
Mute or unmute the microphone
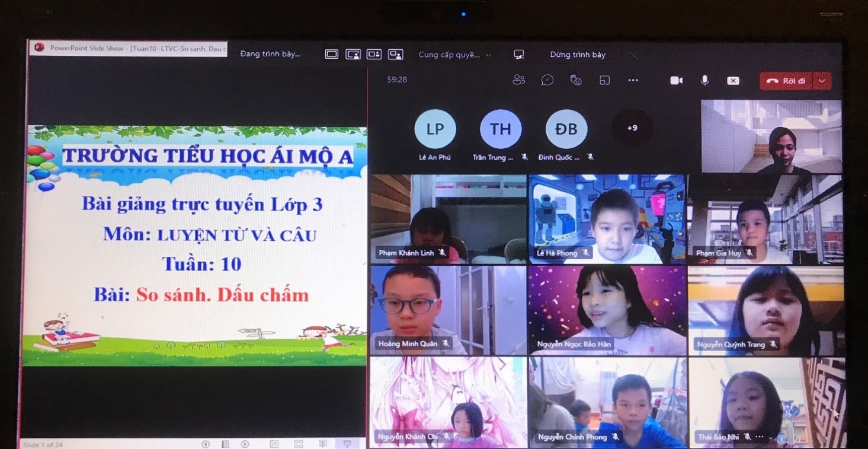pyautogui.click(x=704, y=80)
